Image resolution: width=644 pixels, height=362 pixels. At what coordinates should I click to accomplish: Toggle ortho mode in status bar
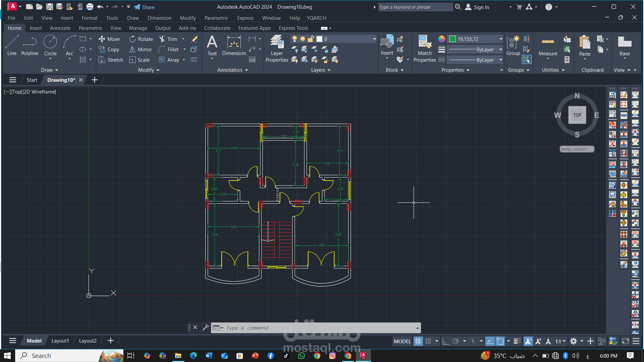445,341
